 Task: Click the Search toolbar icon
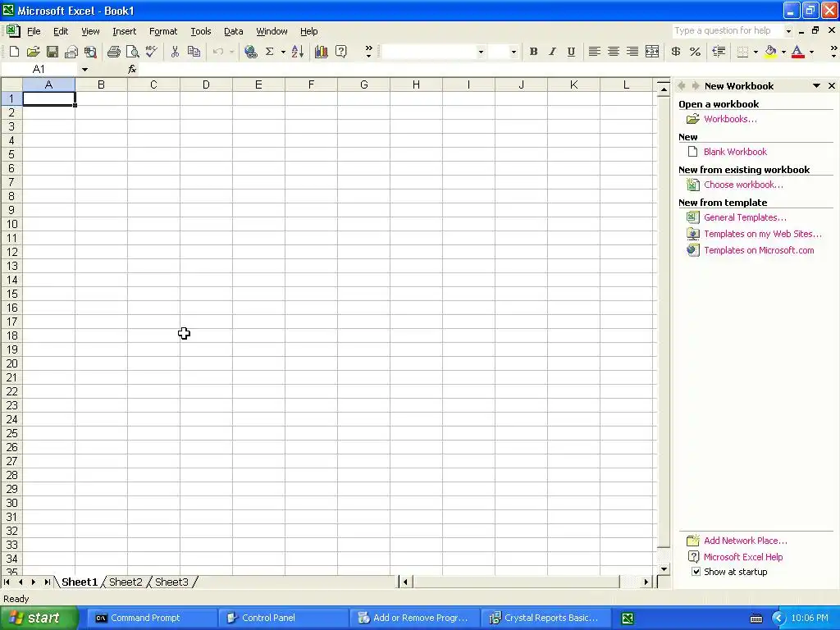[x=90, y=52]
